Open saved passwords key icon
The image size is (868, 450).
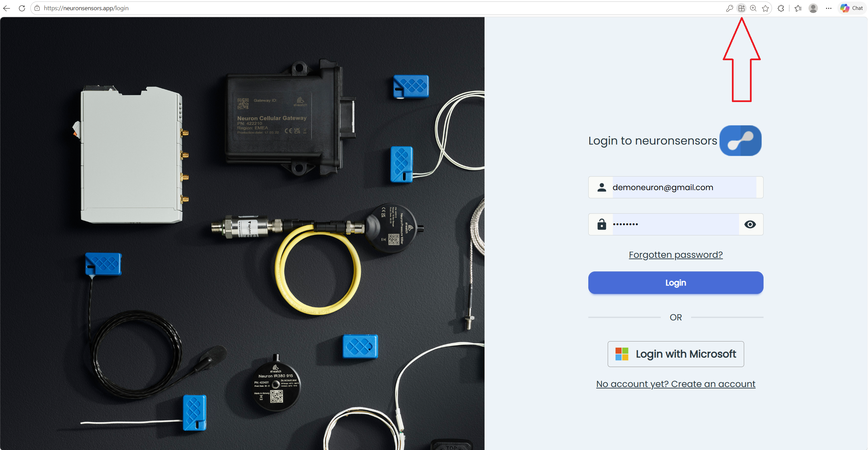[x=729, y=8]
